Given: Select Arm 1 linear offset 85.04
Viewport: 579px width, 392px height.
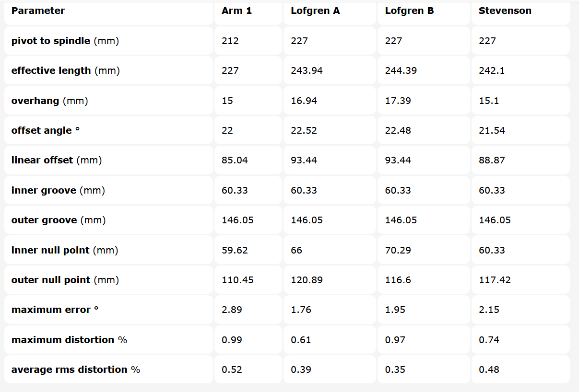Looking at the screenshot, I should [235, 160].
